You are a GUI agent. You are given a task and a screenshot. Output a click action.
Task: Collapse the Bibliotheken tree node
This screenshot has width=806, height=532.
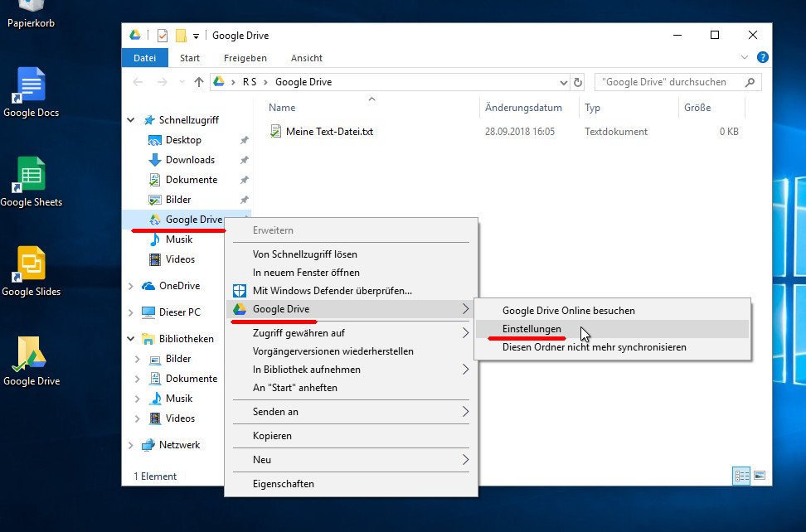130,339
